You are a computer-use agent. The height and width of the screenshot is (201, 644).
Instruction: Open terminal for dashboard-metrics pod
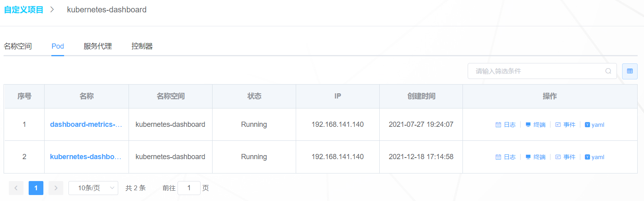(535, 125)
